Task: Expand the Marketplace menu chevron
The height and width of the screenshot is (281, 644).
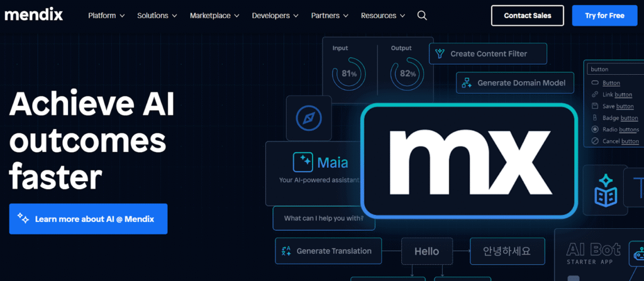Action: click(x=236, y=16)
